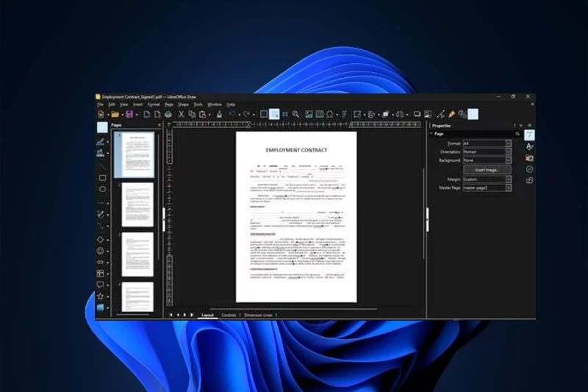Toggle the Shadow icon in toolbar
This screenshot has width=588, height=392.
coord(417,114)
